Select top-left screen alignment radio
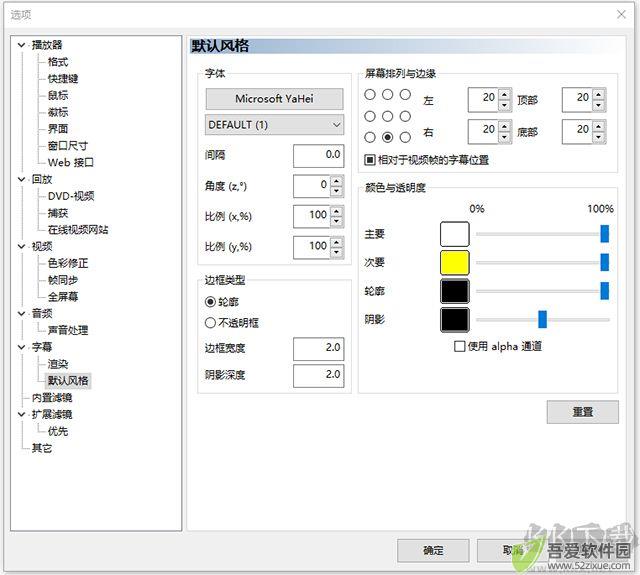640x575 pixels. click(370, 95)
